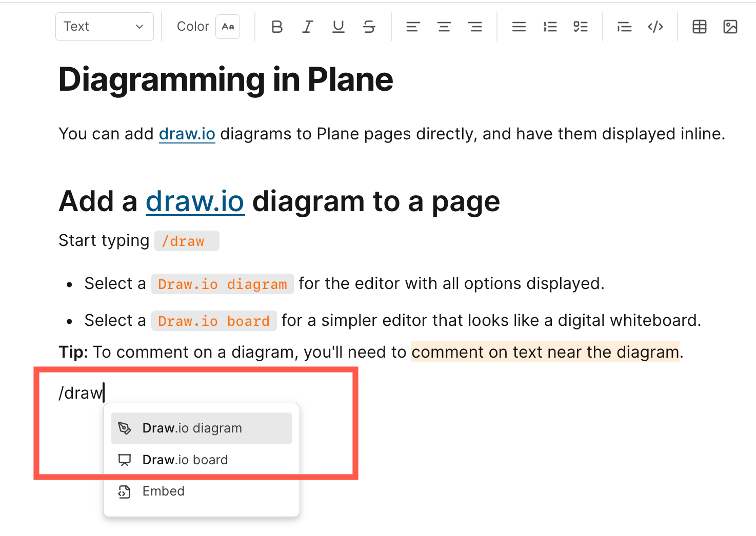Right align the text
756x536 pixels.
(x=475, y=27)
